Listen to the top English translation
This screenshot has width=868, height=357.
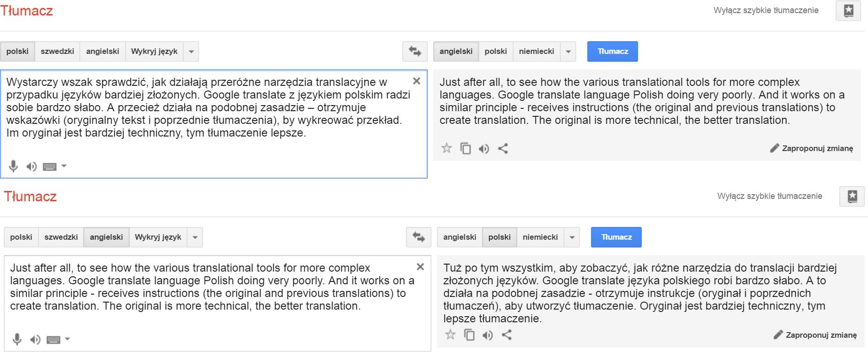tap(484, 149)
